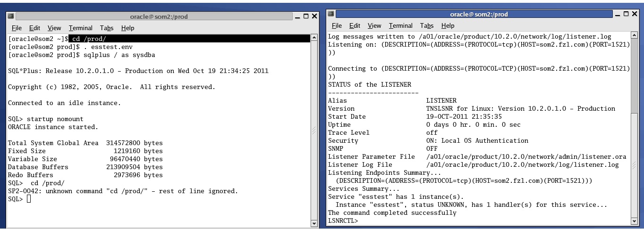
Task: Close the SQL*Plus terminal window
Action: coord(314,17)
